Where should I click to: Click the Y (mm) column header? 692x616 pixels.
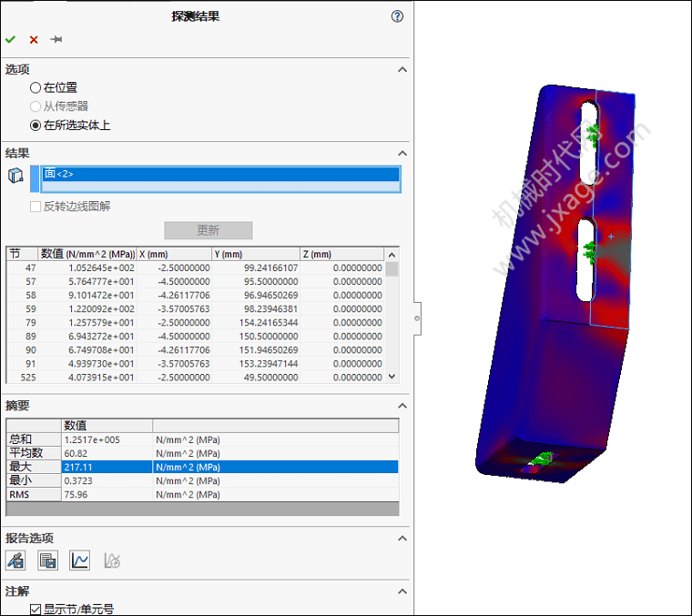(256, 254)
